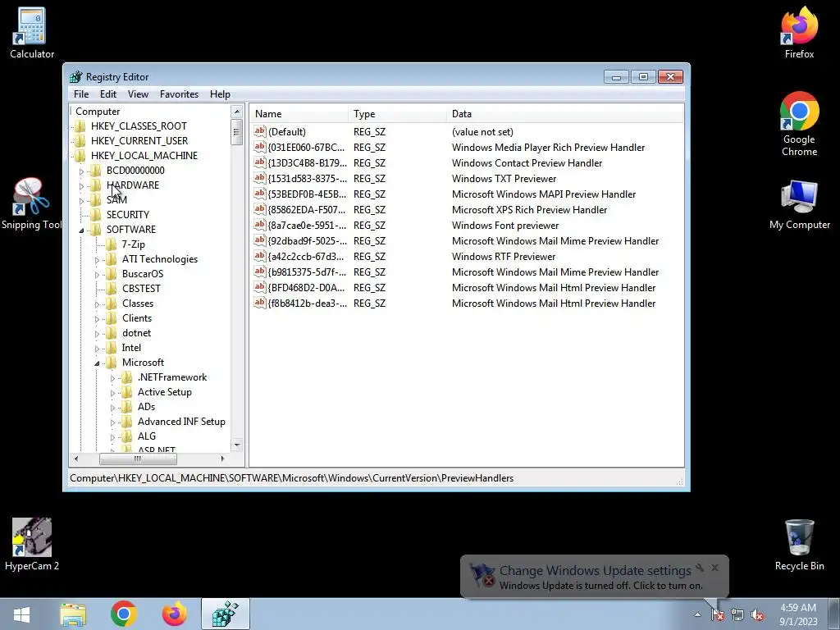Screen dimensions: 840x630
Task: Click the tree pane vertical scrollbar thumb
Action: point(236,132)
